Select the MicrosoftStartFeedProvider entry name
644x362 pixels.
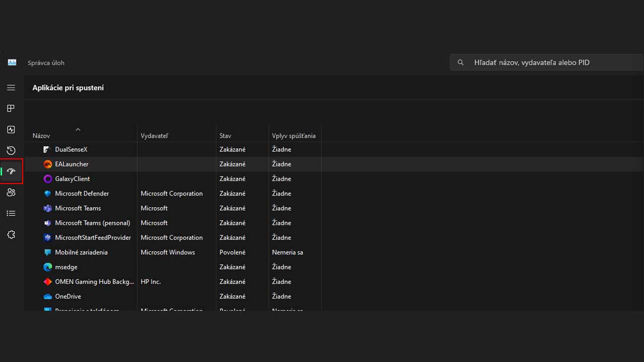(x=93, y=237)
